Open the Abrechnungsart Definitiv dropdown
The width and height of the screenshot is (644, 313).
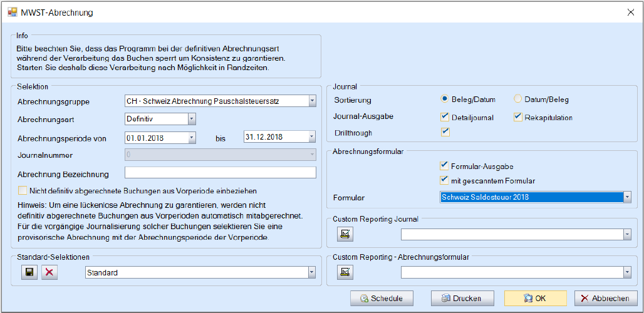pyautogui.click(x=192, y=119)
